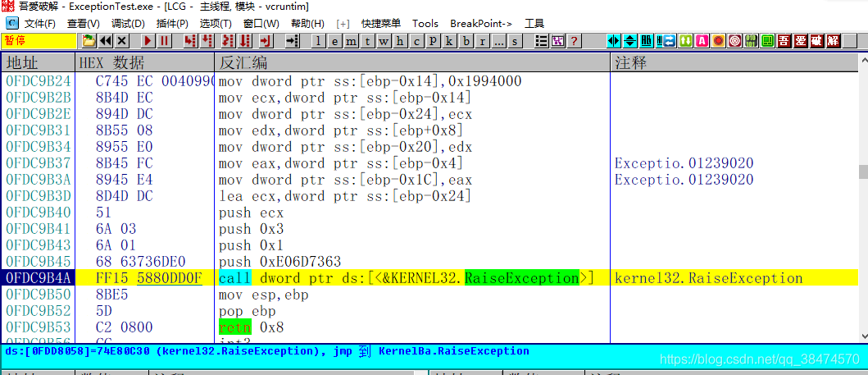868x375 pixels.
Task: Click the Trace Over toolbar icon
Action: click(x=245, y=40)
